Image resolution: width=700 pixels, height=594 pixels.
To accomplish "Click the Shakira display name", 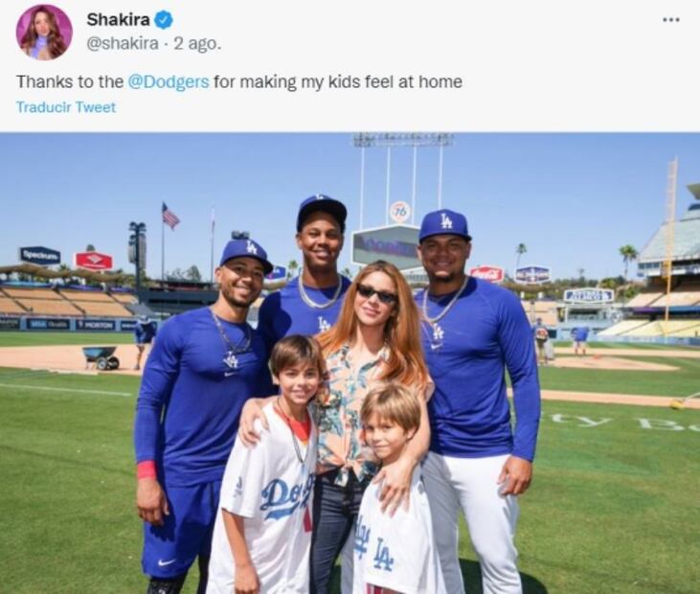I will tap(118, 19).
